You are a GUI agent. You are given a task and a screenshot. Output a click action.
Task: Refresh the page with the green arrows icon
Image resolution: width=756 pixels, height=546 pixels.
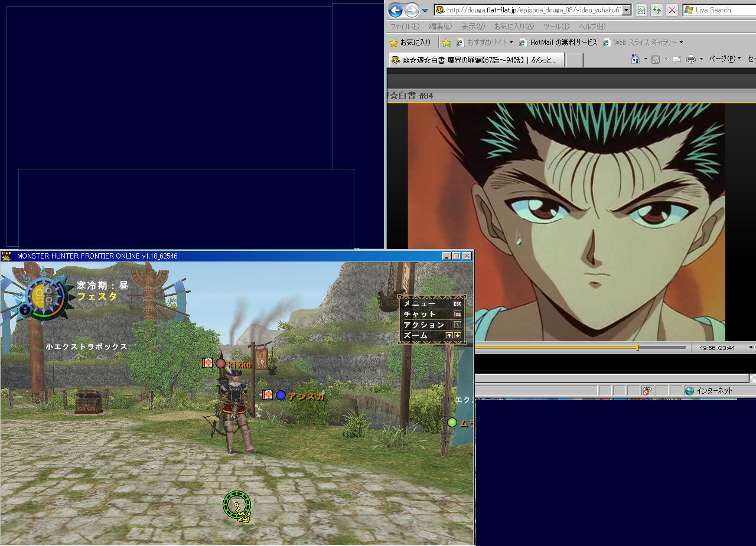click(x=657, y=10)
